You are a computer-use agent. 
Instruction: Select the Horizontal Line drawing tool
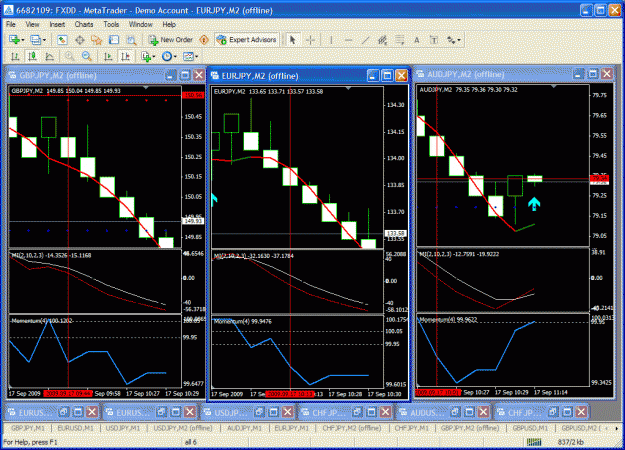348,40
